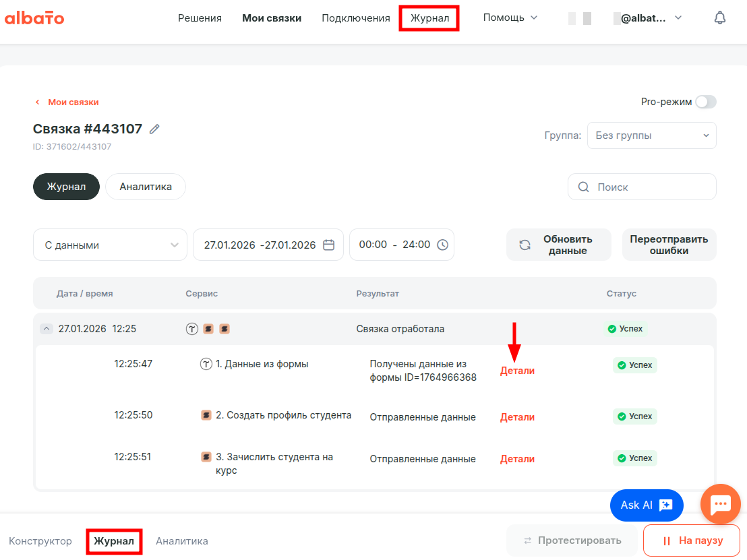Open the Помощь menu dropdown

[x=510, y=18]
